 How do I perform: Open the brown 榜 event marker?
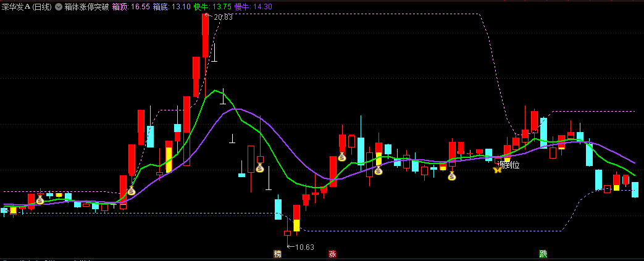(x=278, y=254)
